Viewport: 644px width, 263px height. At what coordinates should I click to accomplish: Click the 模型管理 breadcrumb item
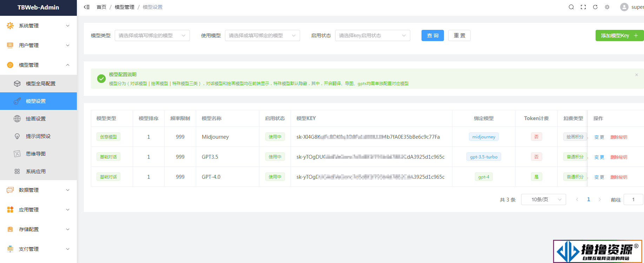pyautogui.click(x=125, y=7)
